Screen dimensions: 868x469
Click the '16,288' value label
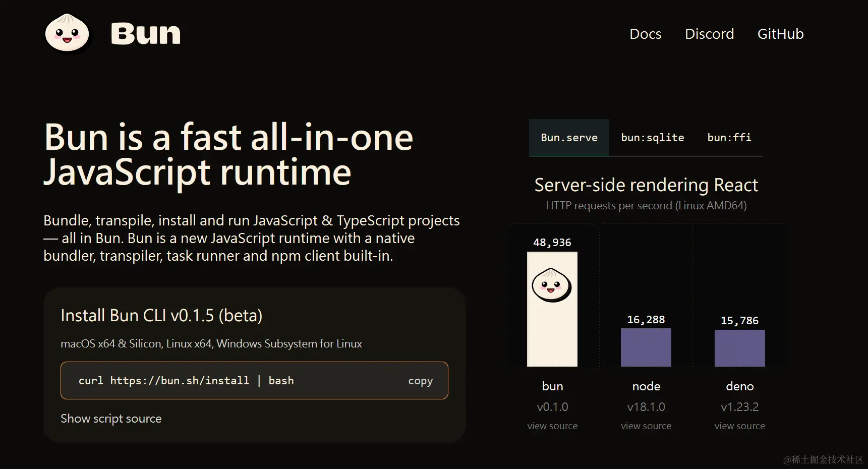[x=646, y=320]
